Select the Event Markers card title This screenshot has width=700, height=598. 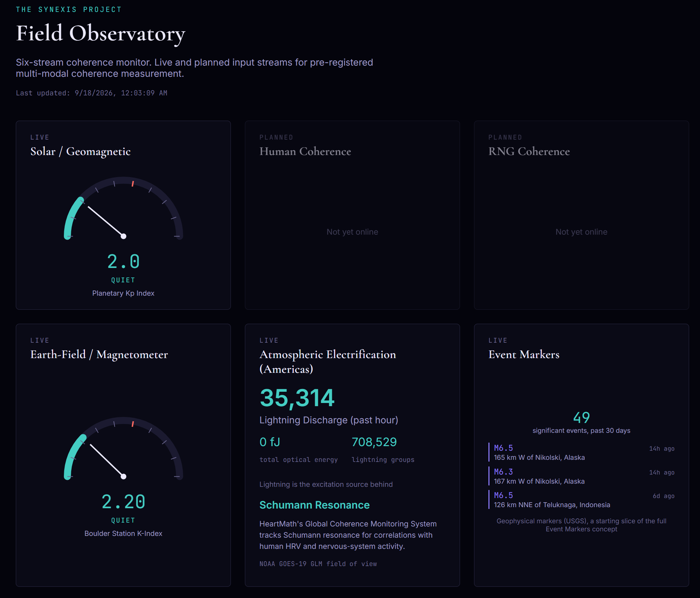(x=524, y=355)
